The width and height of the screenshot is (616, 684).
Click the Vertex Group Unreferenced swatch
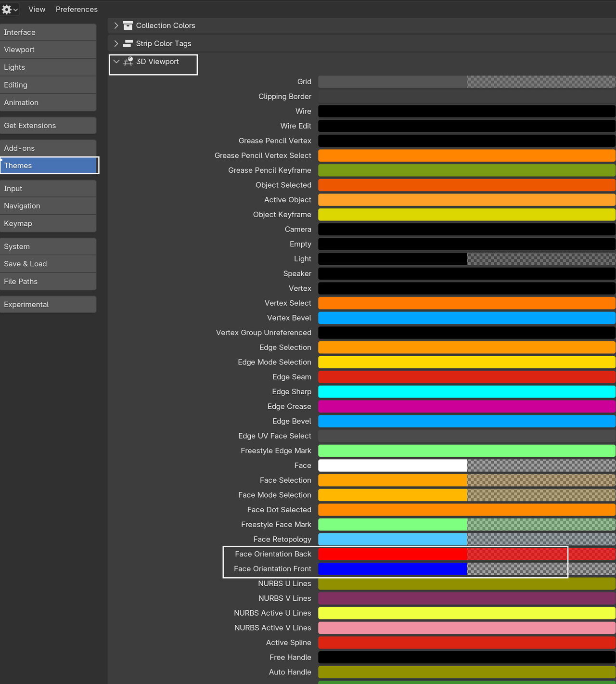point(467,333)
